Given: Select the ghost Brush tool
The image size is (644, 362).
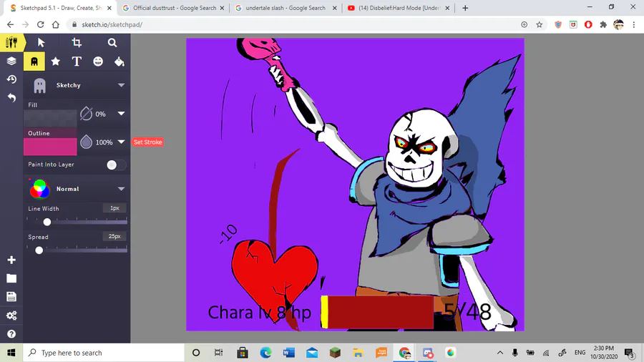Looking at the screenshot, I should [x=34, y=62].
